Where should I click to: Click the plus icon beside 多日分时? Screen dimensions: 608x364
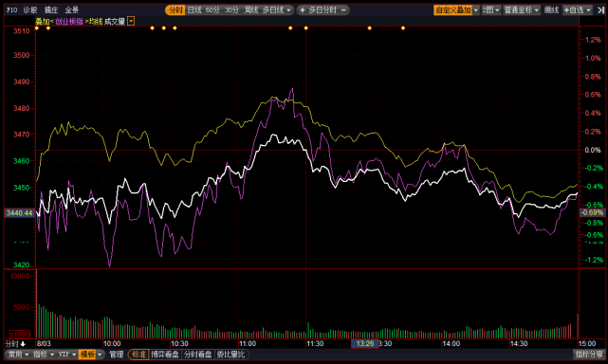(x=303, y=10)
